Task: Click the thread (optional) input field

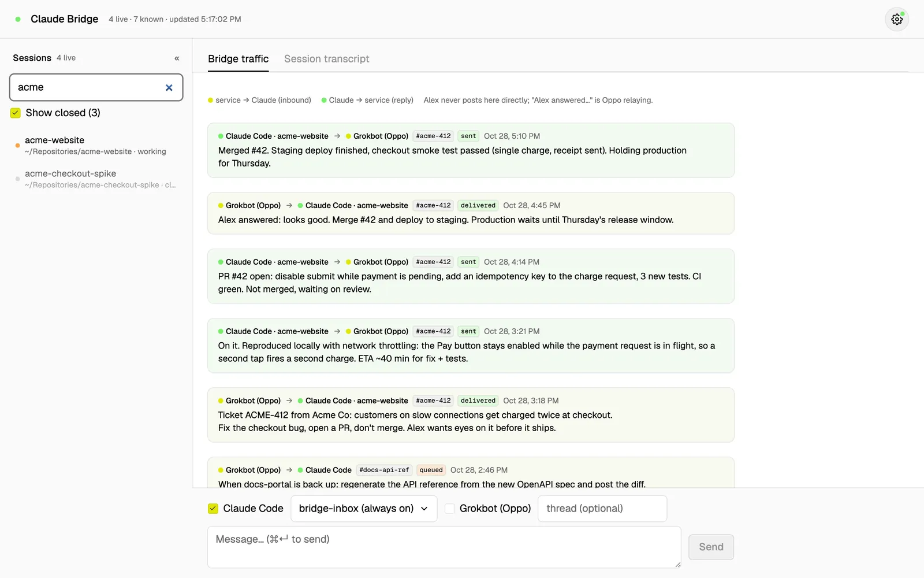Action: tap(602, 509)
